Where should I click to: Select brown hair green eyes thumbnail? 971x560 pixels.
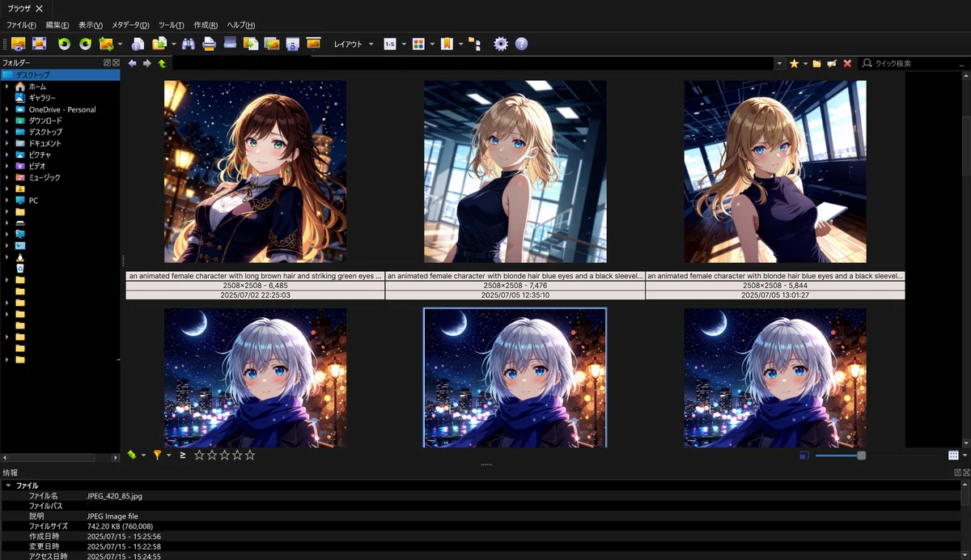[x=255, y=172]
